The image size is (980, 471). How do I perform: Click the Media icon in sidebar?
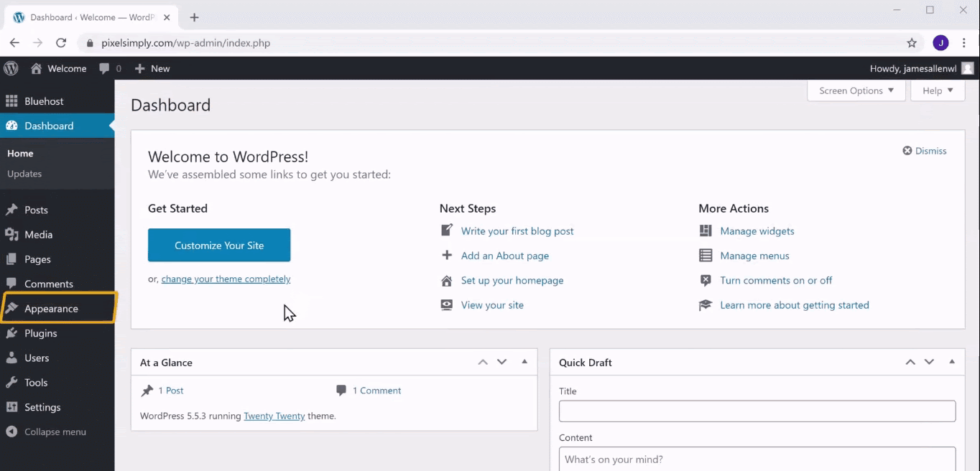(11, 234)
